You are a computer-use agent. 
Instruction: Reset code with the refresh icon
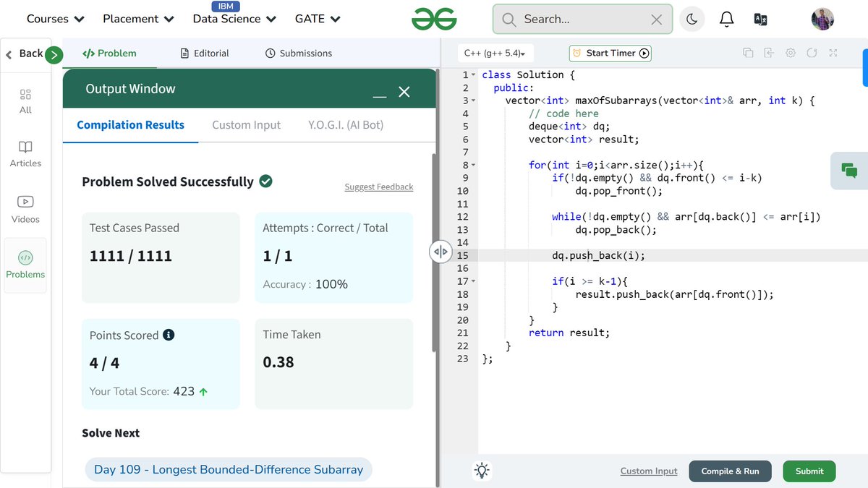click(x=812, y=53)
